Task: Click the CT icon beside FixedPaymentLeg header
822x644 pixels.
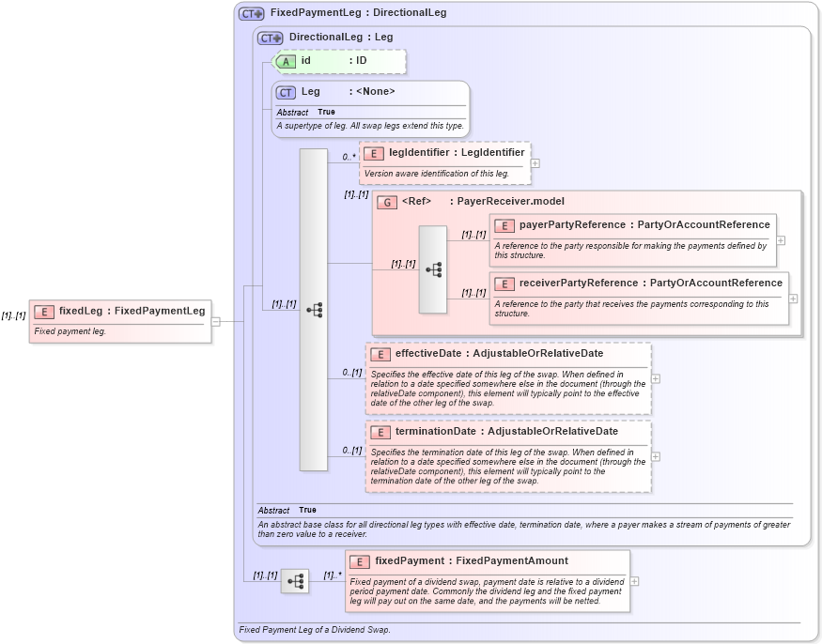Action: pyautogui.click(x=251, y=14)
